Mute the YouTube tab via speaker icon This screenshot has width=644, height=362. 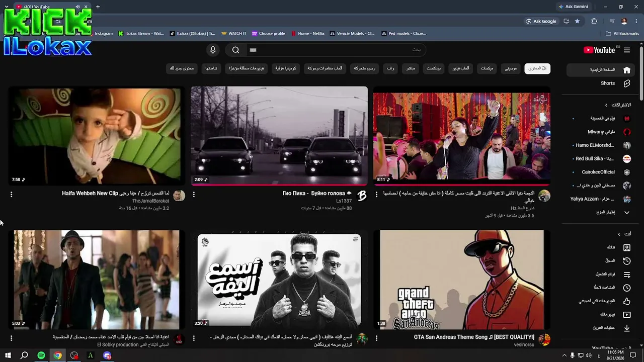[77, 7]
